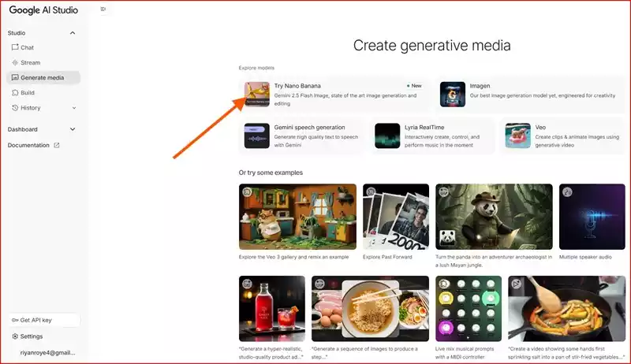This screenshot has height=364, width=631.
Task: Click the badge icon on the red bottle example
Action: (247, 284)
